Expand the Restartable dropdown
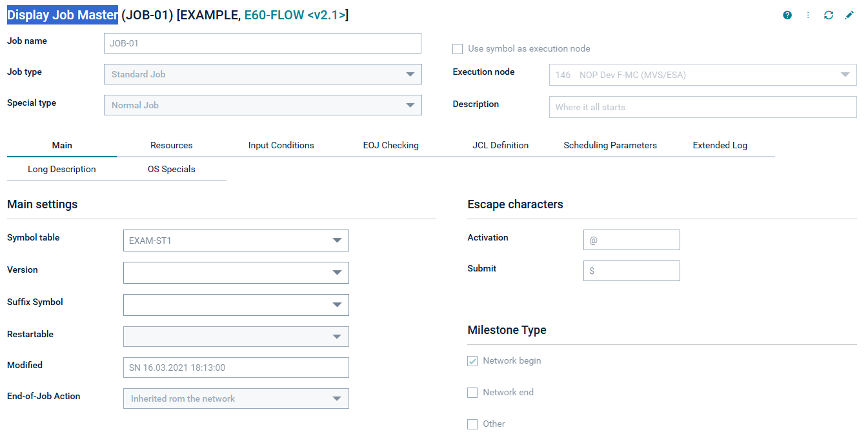868x432 pixels. (236, 337)
